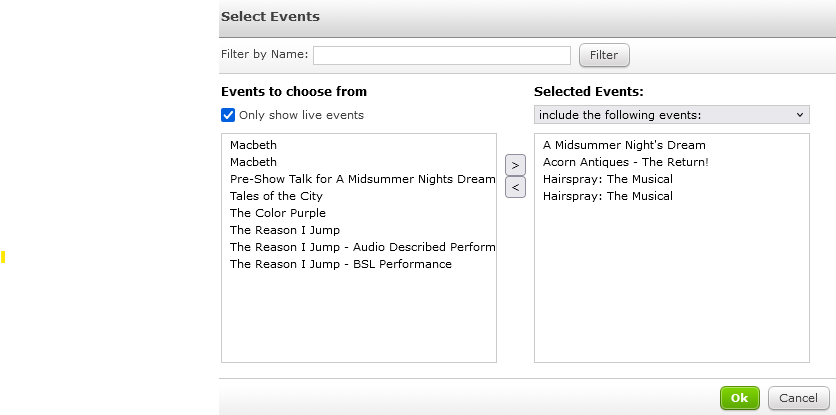Focus the Filter by Name text field
The image size is (836, 415).
point(441,55)
